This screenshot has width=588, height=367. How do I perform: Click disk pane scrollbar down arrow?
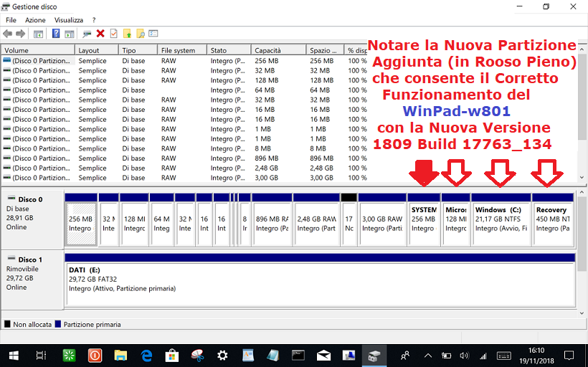[582, 313]
